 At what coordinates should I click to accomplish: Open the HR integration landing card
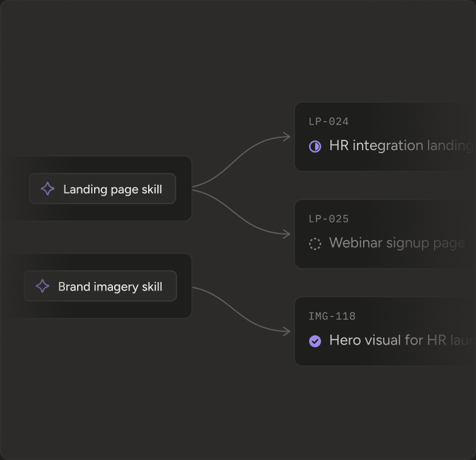(x=385, y=137)
